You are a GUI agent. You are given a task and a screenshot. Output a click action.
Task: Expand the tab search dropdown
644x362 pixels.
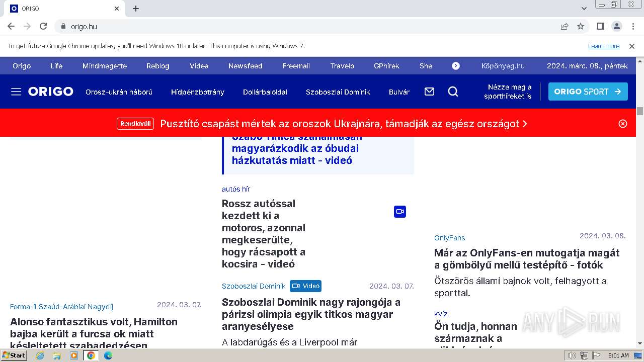click(584, 9)
